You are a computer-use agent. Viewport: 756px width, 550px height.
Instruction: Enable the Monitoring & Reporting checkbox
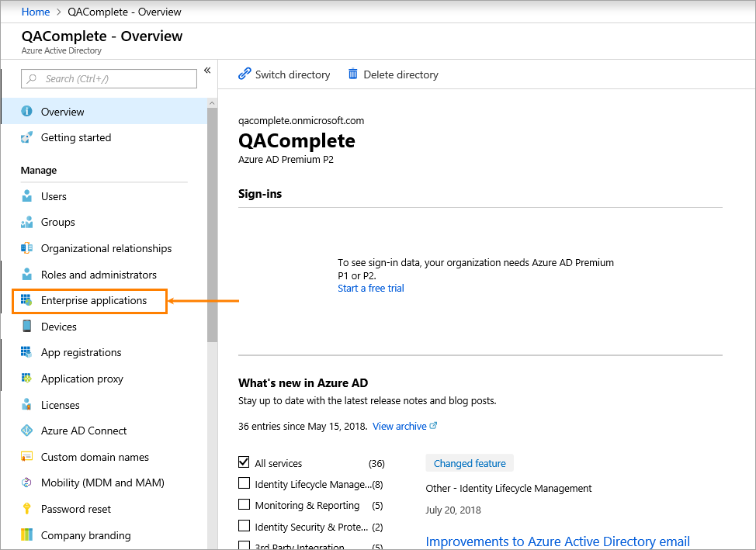(x=244, y=505)
